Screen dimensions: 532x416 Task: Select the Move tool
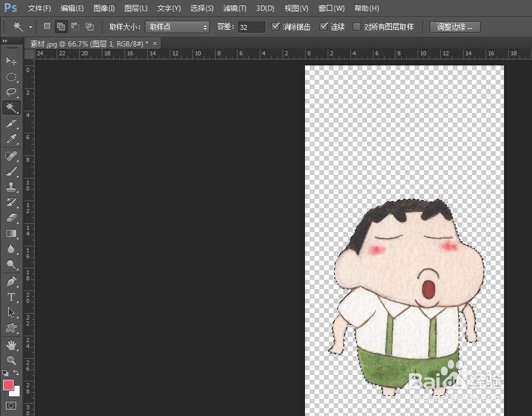coord(11,61)
